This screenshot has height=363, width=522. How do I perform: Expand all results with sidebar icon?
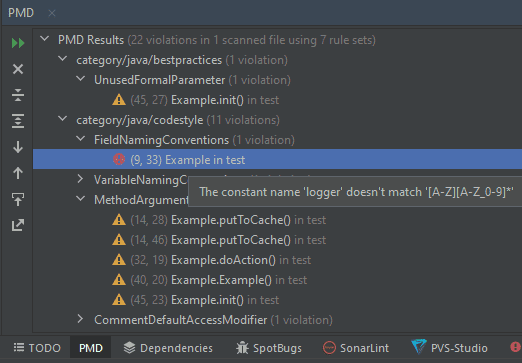tap(18, 121)
